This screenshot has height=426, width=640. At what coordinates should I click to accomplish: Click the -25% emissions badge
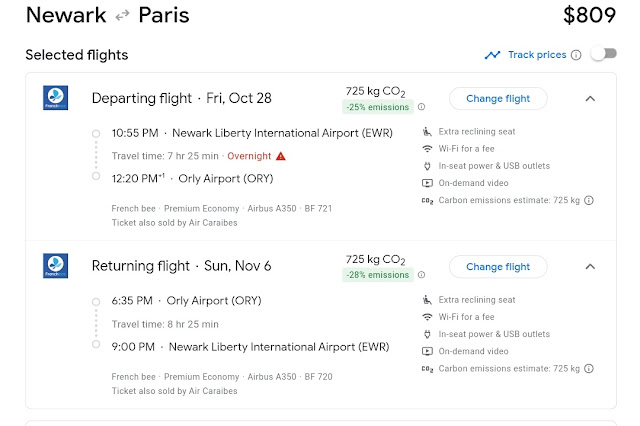coord(377,107)
